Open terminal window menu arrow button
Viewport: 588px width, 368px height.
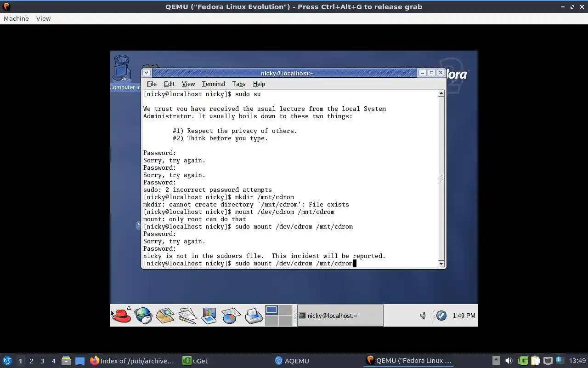coord(146,73)
